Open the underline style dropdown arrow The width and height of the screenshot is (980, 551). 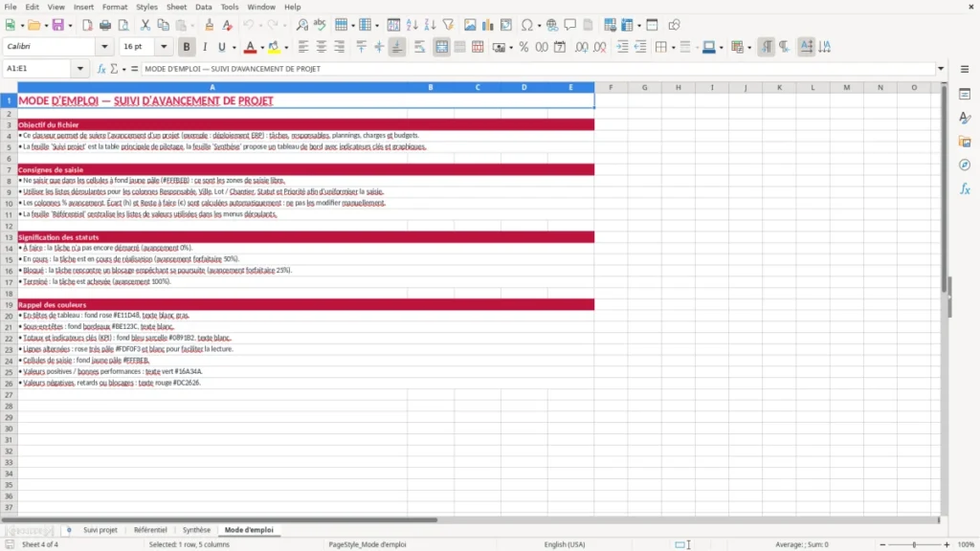coord(234,48)
